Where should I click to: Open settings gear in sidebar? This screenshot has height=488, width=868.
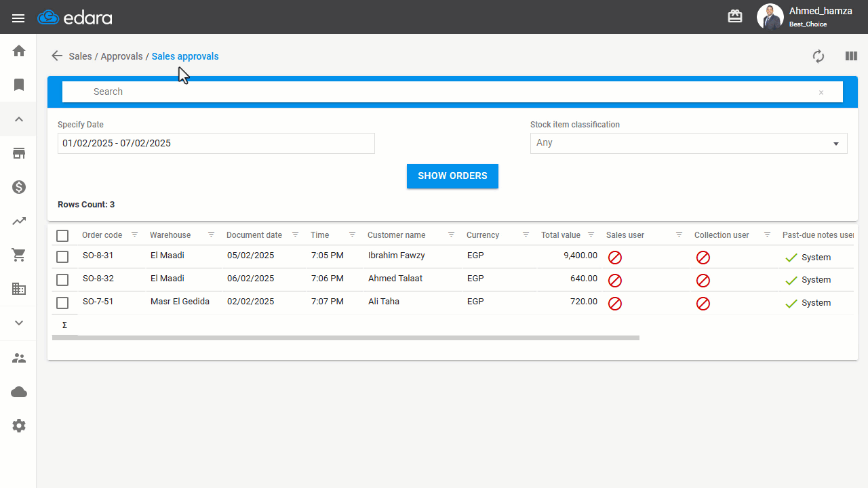[19, 426]
